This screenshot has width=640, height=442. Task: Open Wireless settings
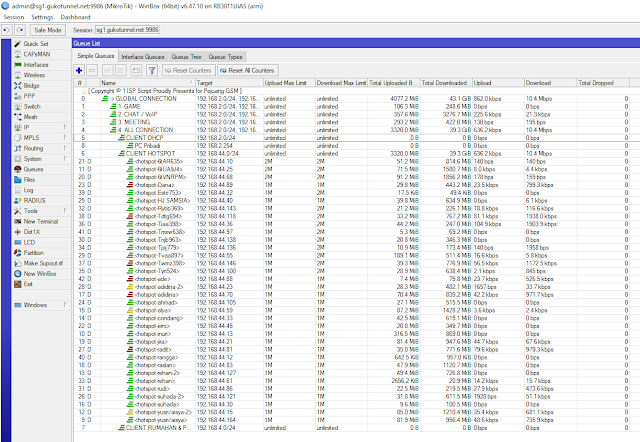[x=34, y=75]
